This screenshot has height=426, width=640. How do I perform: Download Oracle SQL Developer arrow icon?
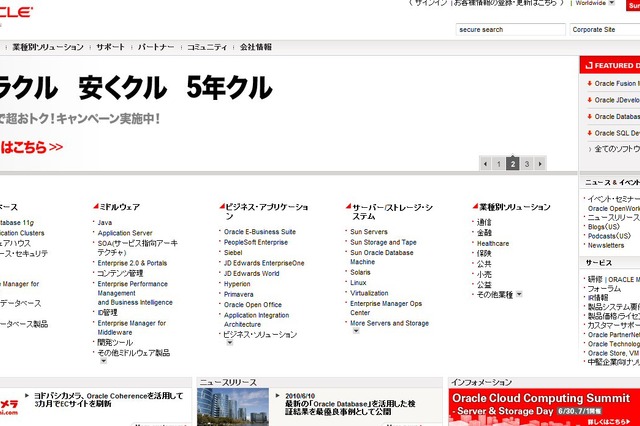point(589,133)
